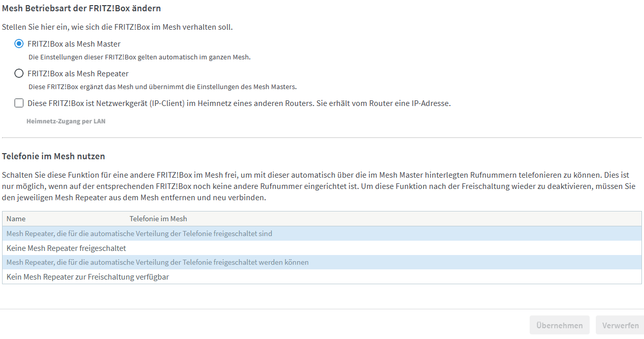
Task: Click the 'Die Einstellungen dieser FRITZ!Box gelten' description
Action: (139, 57)
